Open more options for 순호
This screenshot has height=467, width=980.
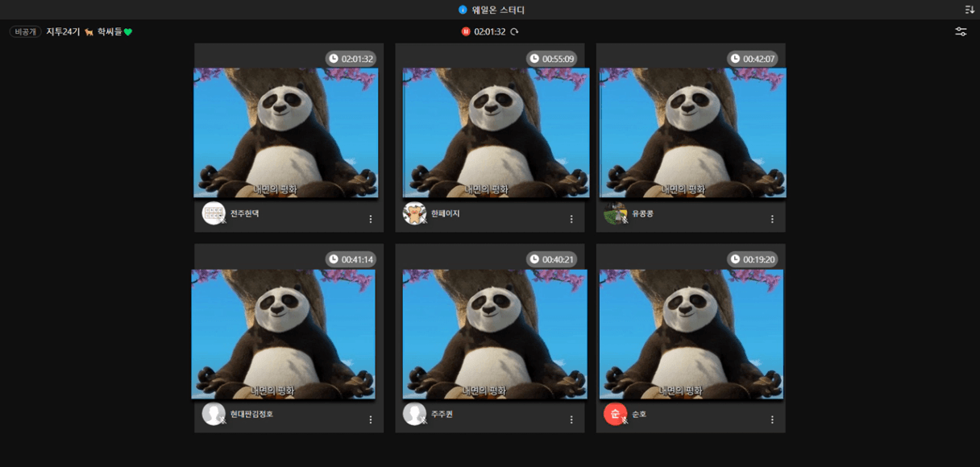(772, 419)
